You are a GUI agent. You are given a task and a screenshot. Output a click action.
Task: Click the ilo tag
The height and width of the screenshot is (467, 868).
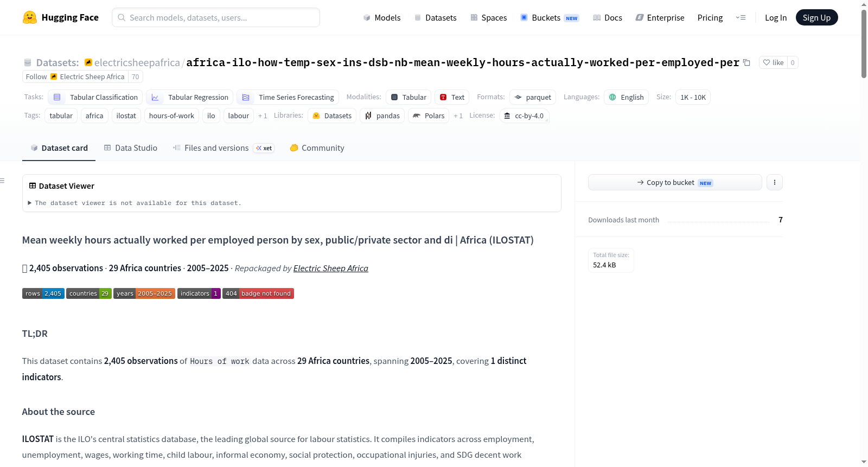point(211,116)
